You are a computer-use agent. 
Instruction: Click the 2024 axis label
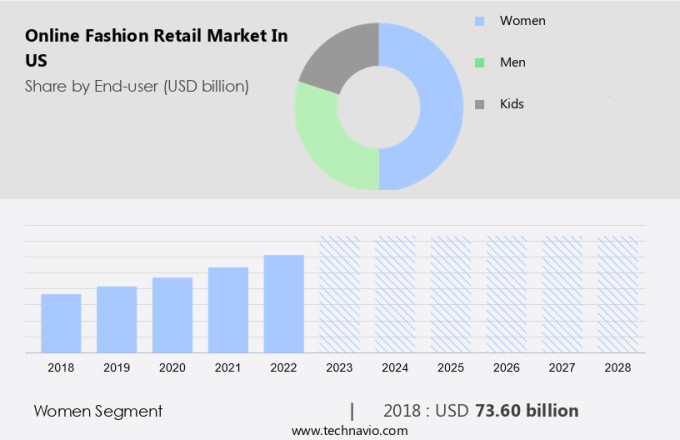pyautogui.click(x=395, y=368)
